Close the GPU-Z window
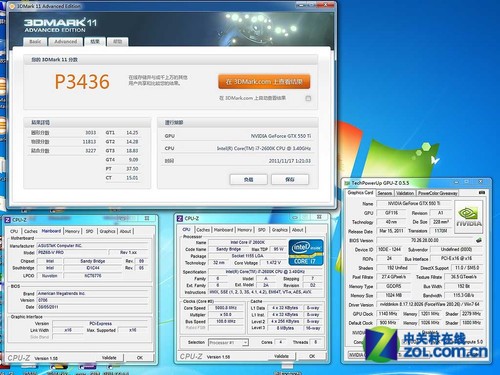This screenshot has width=500, height=375. [x=480, y=182]
